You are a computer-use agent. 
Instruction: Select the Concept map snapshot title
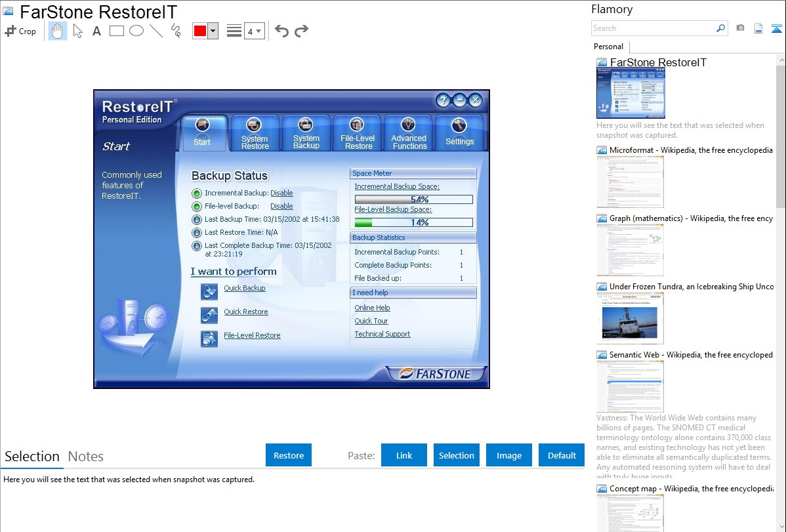pyautogui.click(x=691, y=488)
